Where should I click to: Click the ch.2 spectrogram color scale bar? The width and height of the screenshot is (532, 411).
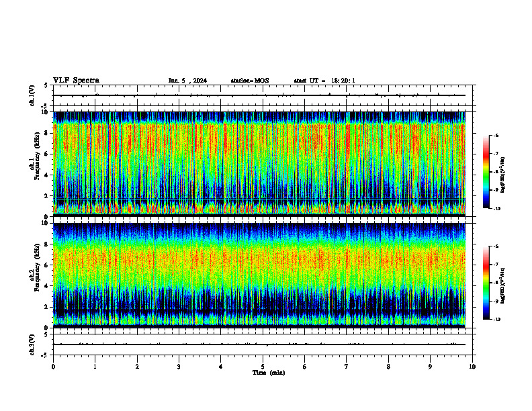(x=486, y=283)
